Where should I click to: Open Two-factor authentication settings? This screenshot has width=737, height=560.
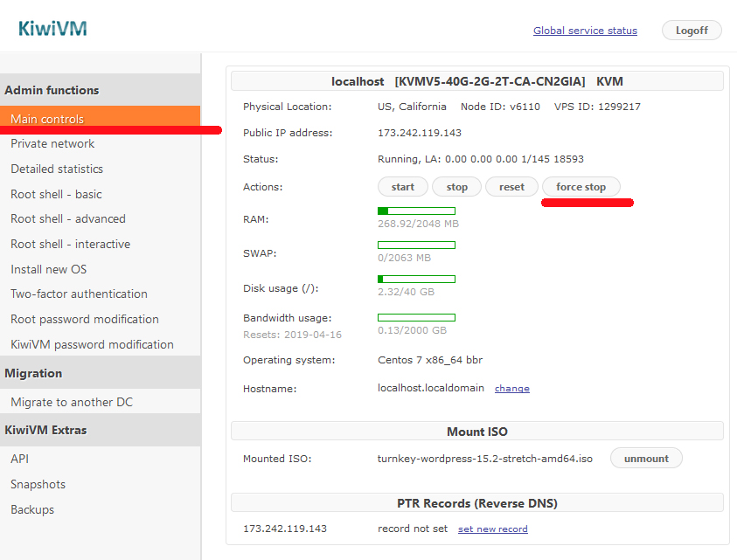pos(79,294)
